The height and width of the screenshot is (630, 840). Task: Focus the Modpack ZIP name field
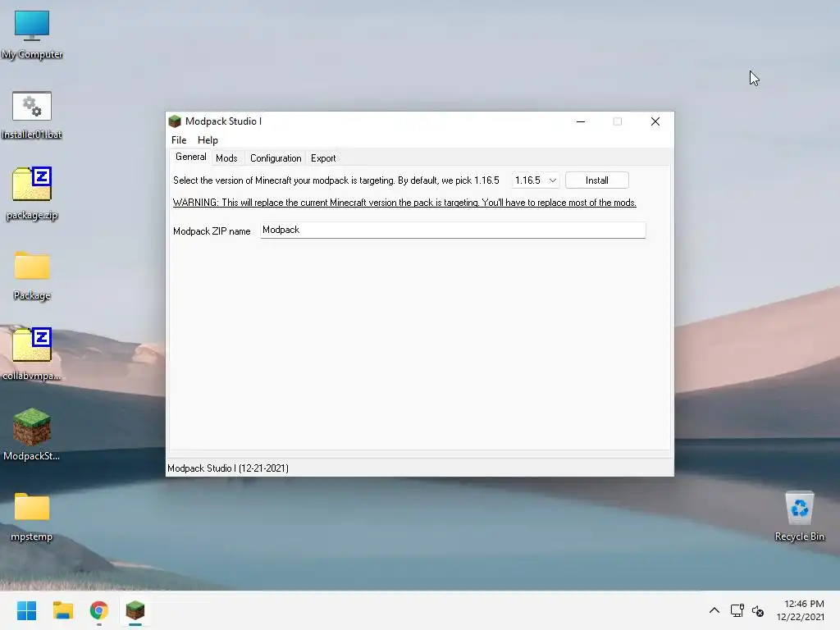453,230
